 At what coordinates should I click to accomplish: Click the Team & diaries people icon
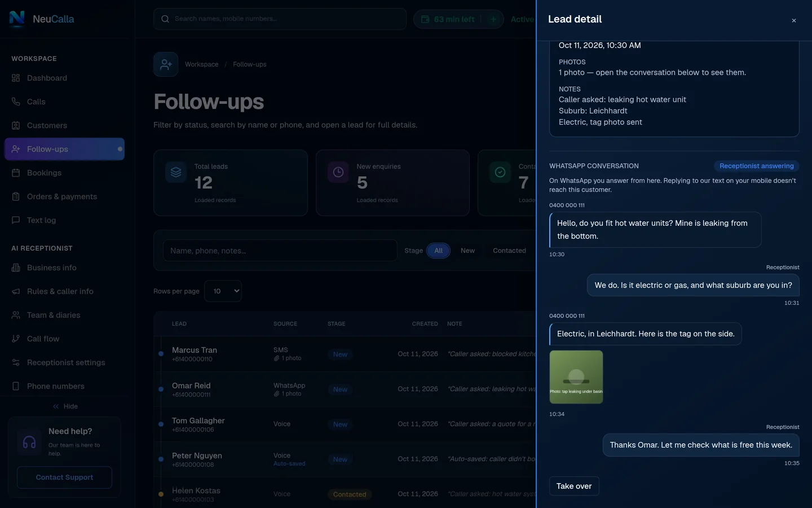[x=16, y=315]
